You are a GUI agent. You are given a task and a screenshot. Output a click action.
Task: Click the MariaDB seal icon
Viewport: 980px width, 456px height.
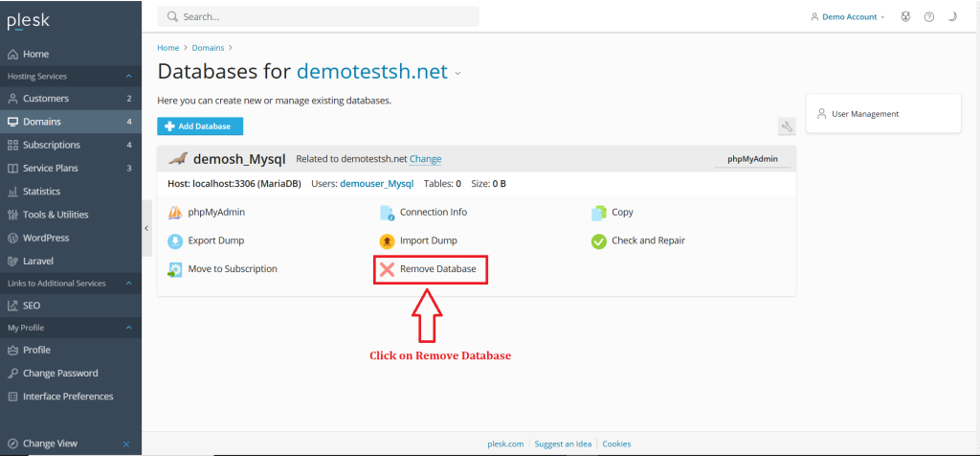(x=178, y=159)
